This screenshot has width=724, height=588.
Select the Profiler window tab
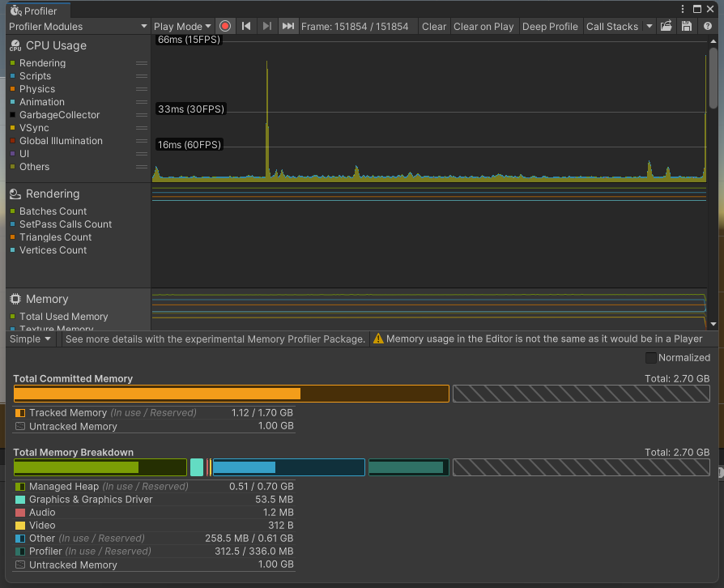tap(37, 11)
